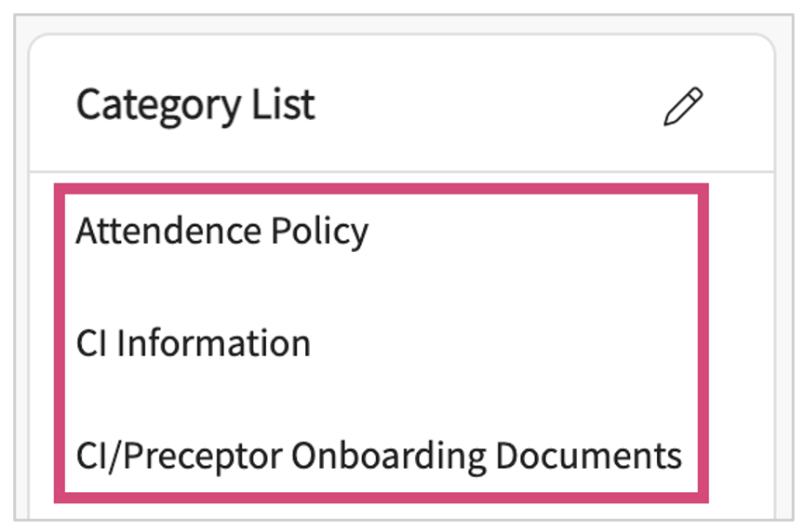Click the pencil edit icon
Screen dimensions: 804x532
(683, 106)
